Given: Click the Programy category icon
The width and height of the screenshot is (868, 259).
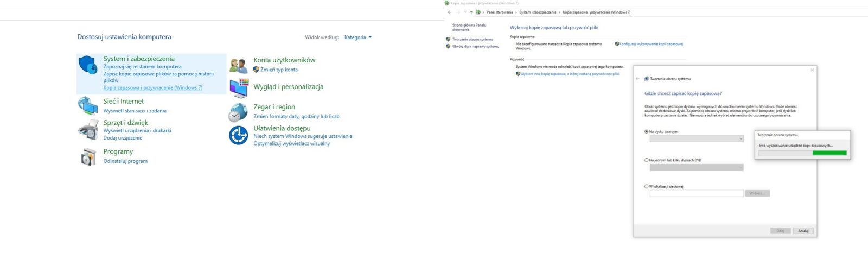Looking at the screenshot, I should 88,156.
